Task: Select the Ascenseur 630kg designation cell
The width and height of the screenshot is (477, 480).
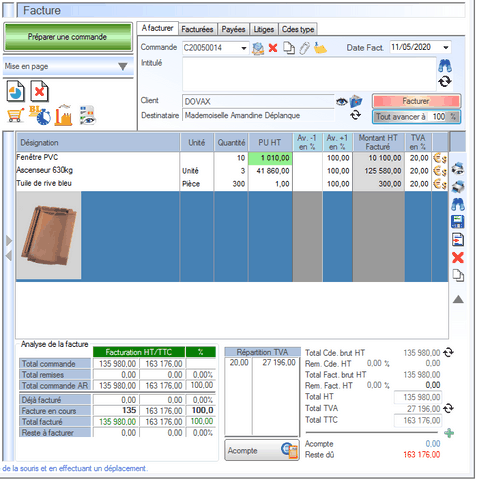Action: pos(98,171)
